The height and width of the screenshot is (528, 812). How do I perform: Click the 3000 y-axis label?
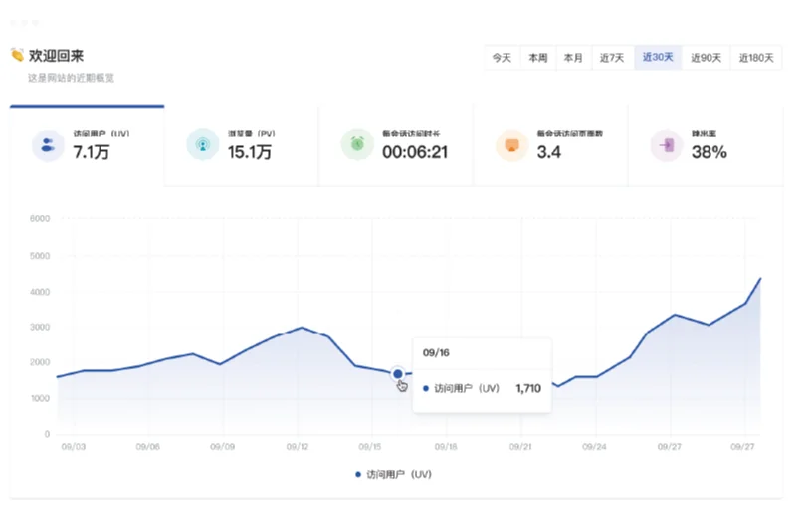pyautogui.click(x=40, y=328)
